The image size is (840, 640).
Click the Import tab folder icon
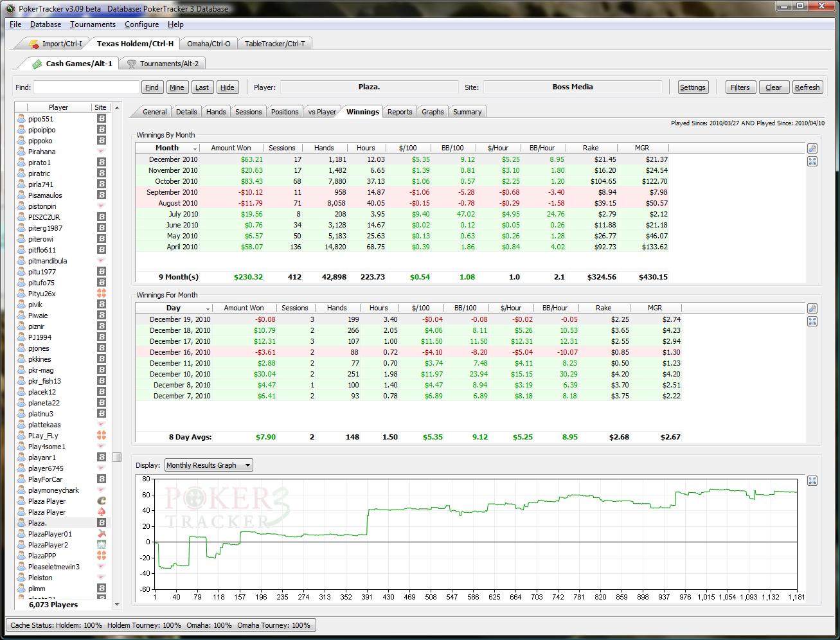coord(35,44)
